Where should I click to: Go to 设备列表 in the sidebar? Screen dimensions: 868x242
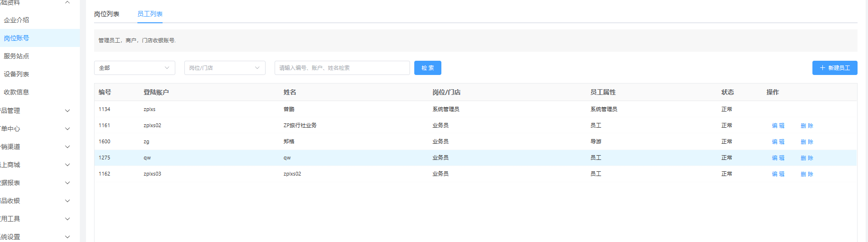point(17,74)
